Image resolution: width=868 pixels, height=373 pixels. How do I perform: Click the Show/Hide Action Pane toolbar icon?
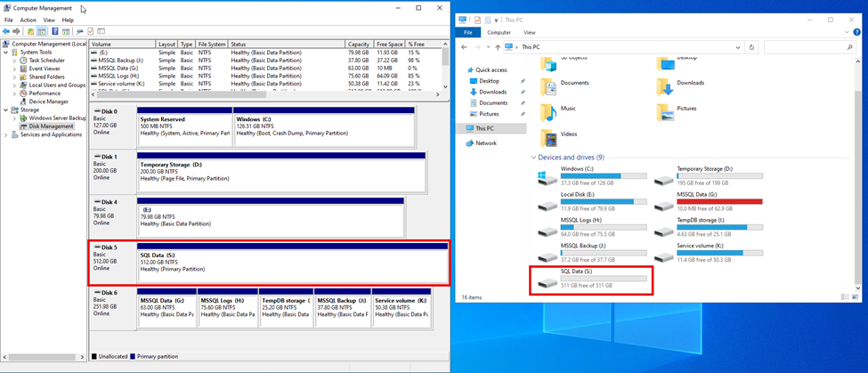[x=65, y=31]
